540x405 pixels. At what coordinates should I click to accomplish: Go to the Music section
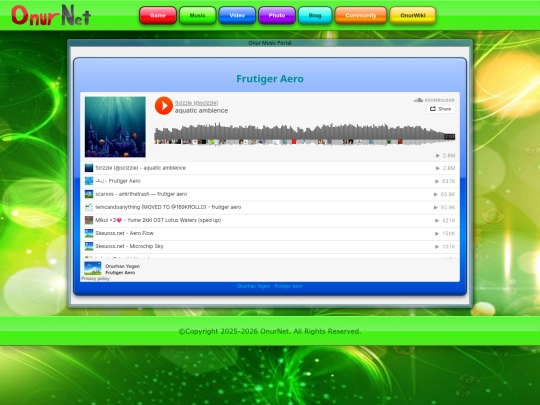198,15
